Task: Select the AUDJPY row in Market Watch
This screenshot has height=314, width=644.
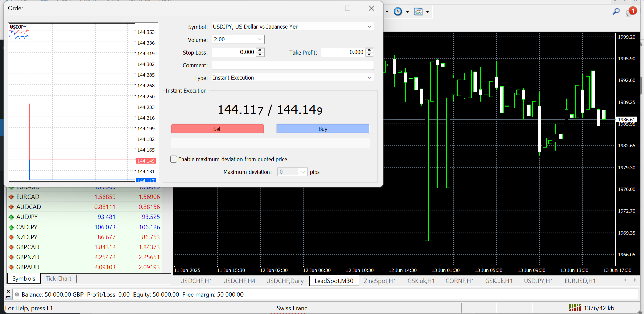Action: (x=84, y=217)
